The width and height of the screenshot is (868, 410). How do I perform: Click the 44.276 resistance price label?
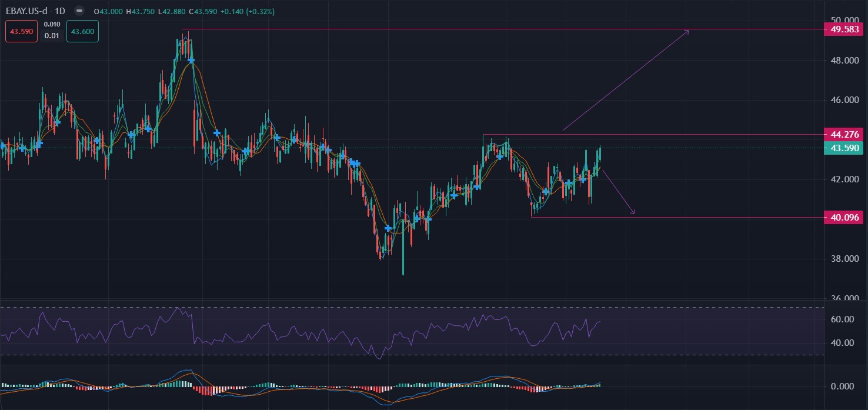pyautogui.click(x=845, y=135)
